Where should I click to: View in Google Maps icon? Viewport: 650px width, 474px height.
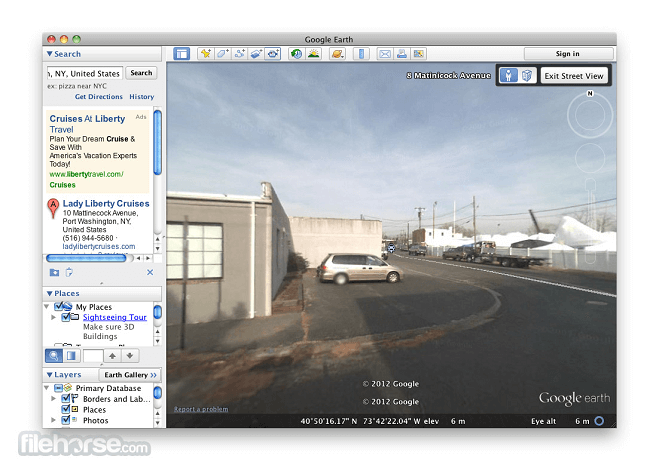(419, 54)
